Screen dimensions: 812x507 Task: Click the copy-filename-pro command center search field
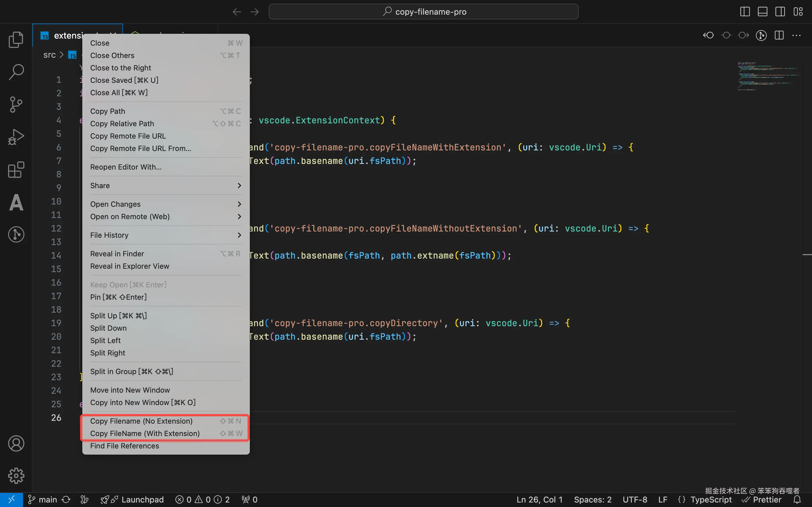point(423,12)
